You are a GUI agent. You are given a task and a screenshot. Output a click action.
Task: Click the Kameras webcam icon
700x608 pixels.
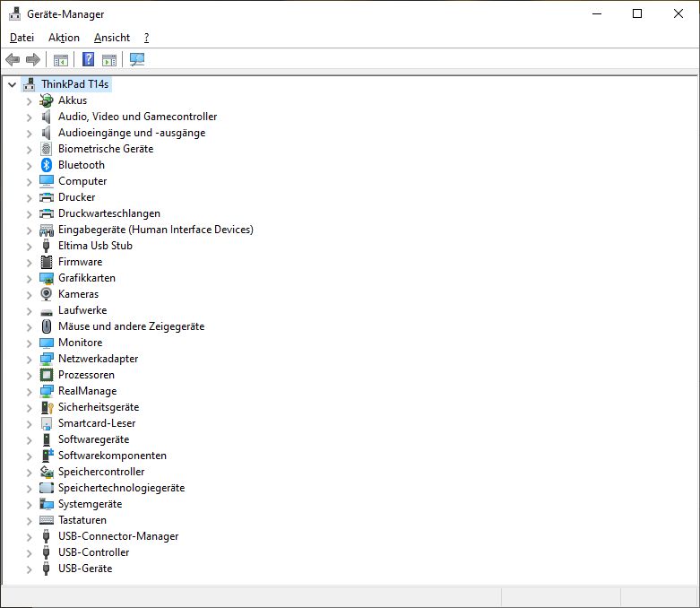tap(47, 294)
